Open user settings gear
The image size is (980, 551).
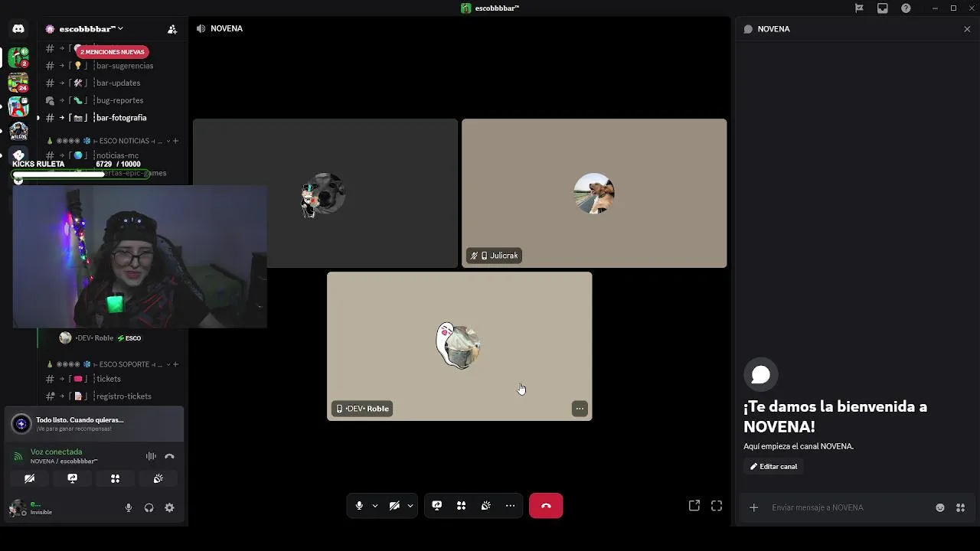(170, 508)
